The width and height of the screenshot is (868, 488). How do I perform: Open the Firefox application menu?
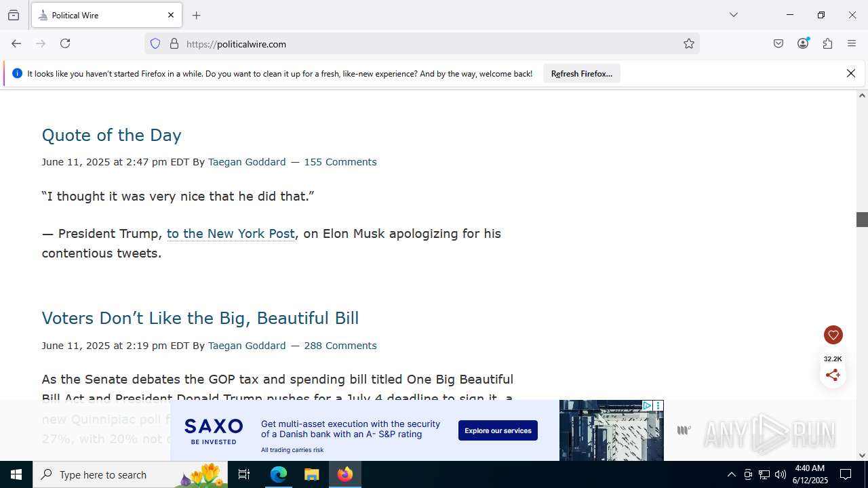coord(852,43)
